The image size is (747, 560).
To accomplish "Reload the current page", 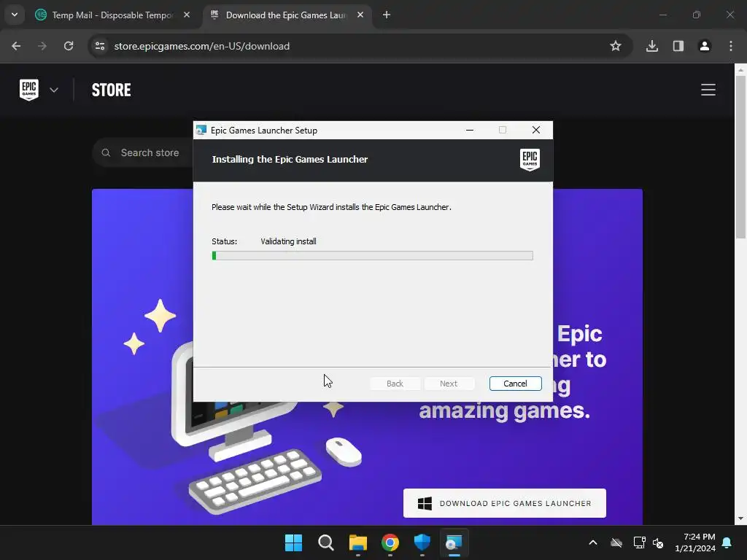I will tap(69, 46).
